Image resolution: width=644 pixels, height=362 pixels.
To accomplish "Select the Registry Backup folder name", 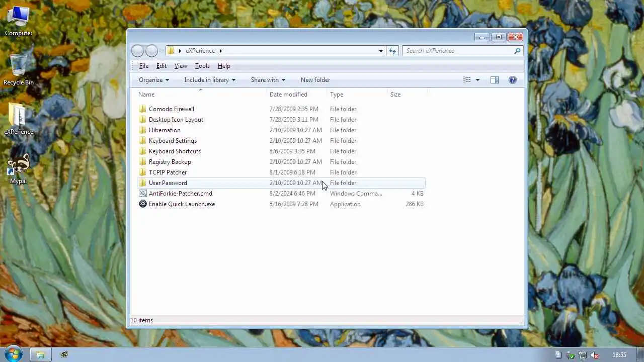I will pyautogui.click(x=170, y=162).
